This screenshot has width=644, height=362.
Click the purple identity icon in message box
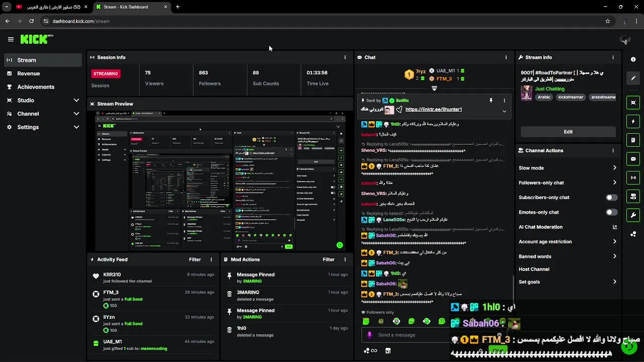tap(370, 335)
